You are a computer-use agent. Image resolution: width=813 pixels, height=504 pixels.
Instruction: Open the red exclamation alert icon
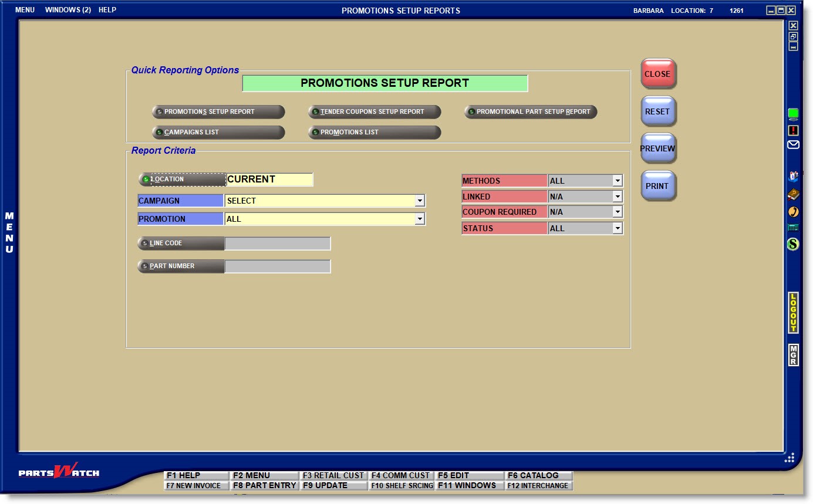793,130
